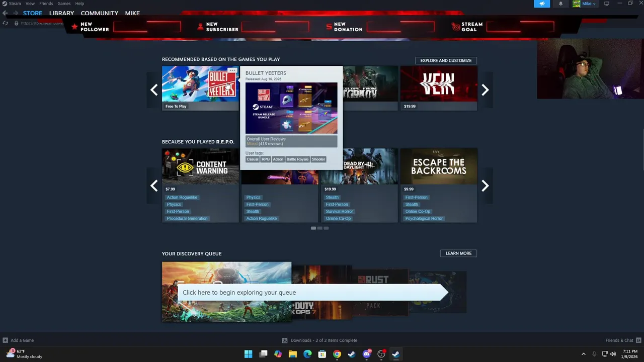
Task: Open the Escape the Backrooms capsule
Action: pyautogui.click(x=439, y=166)
